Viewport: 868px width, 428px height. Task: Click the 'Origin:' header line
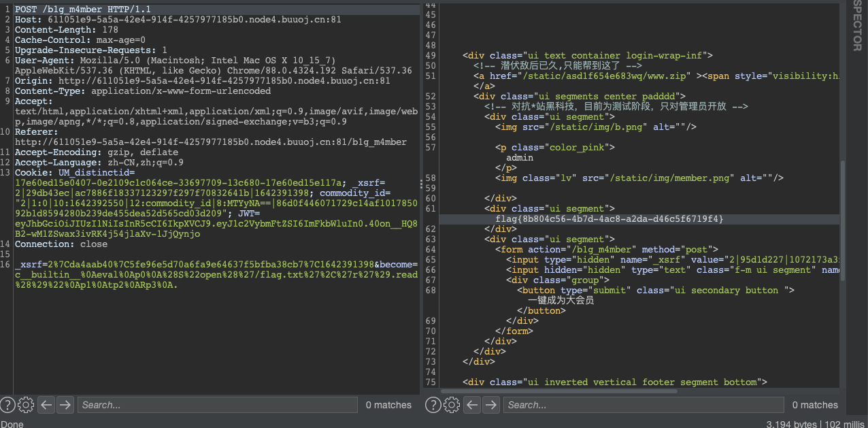coord(203,81)
